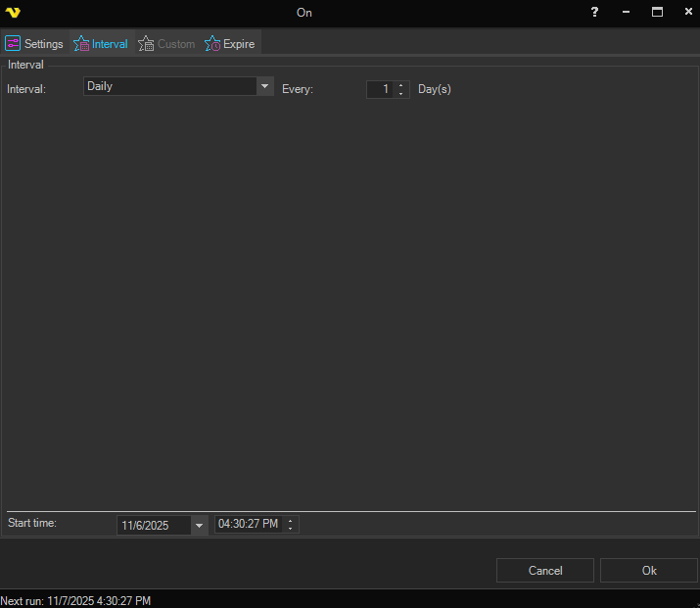Switch to the Interval tab
Image resolution: width=700 pixels, height=608 pixels.
pyautogui.click(x=101, y=44)
